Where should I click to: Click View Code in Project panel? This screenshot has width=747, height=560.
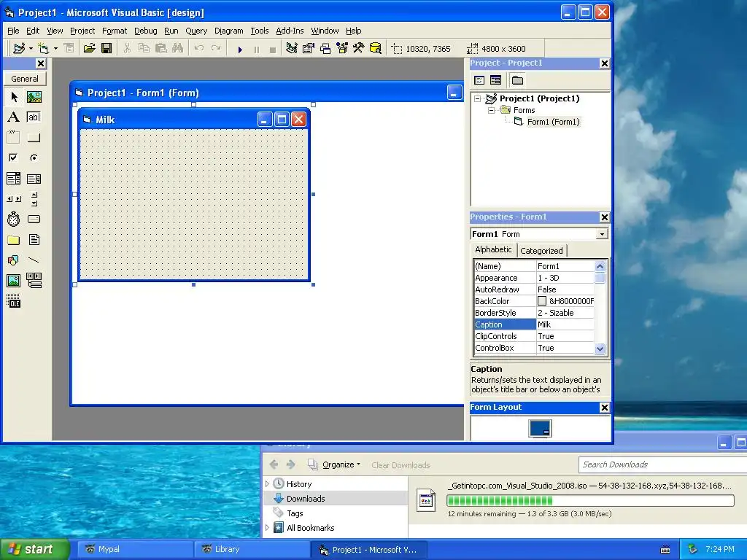pos(479,80)
